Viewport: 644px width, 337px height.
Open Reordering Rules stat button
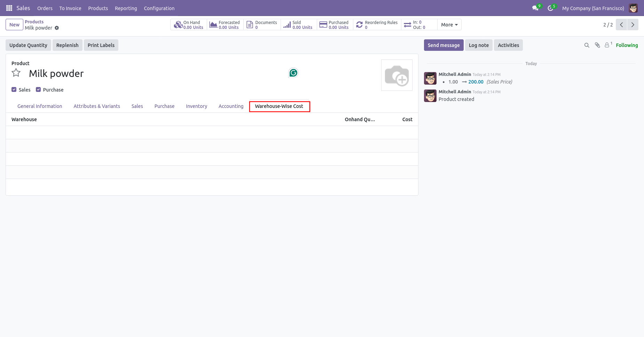(377, 25)
